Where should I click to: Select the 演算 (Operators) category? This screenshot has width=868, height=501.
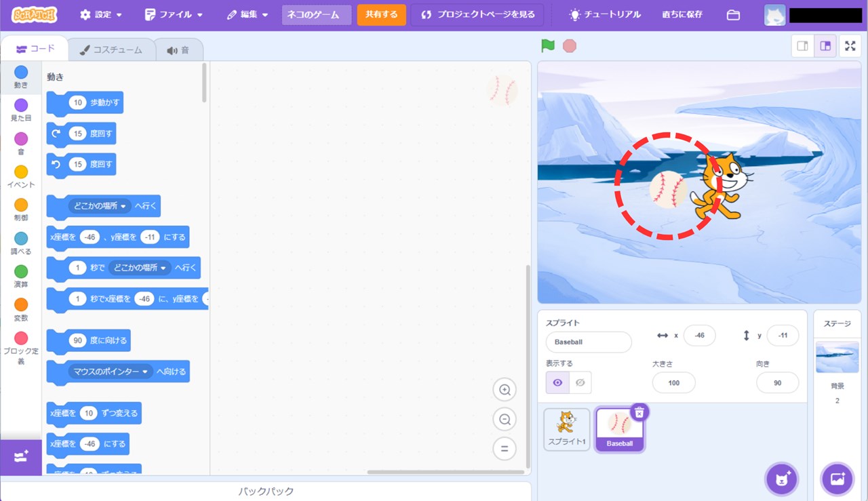21,277
